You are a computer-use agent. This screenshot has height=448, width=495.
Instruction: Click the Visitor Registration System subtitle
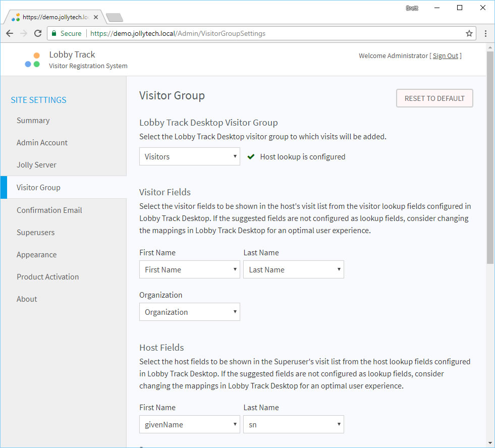(x=88, y=66)
